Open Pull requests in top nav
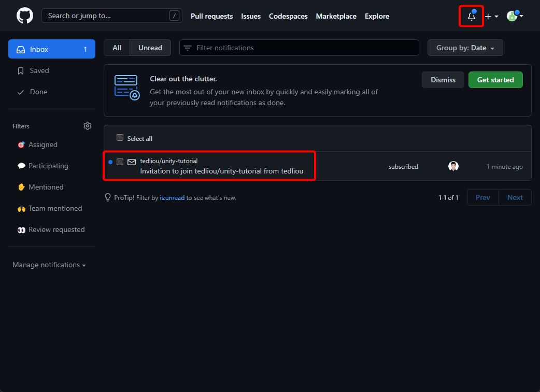 [x=212, y=16]
